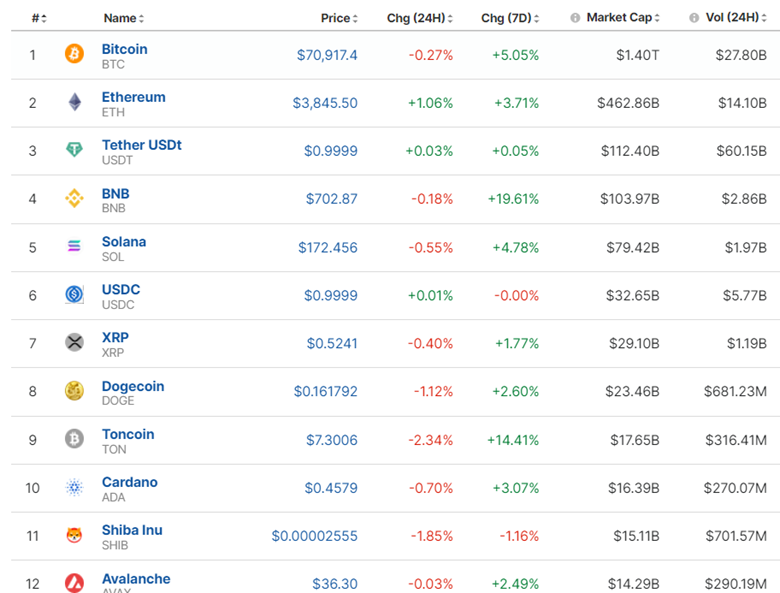Screen dimensions: 780x593
Task: Click Solana price $172.456
Action: pyautogui.click(x=327, y=248)
